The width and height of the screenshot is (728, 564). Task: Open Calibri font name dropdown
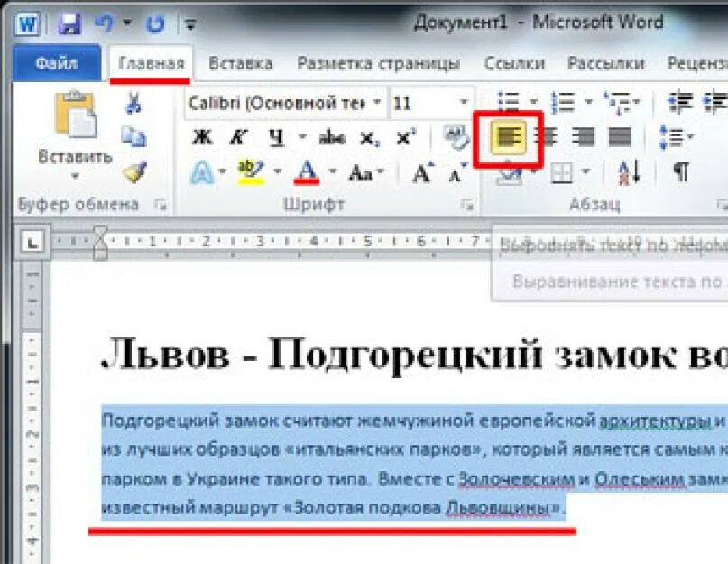point(377,103)
